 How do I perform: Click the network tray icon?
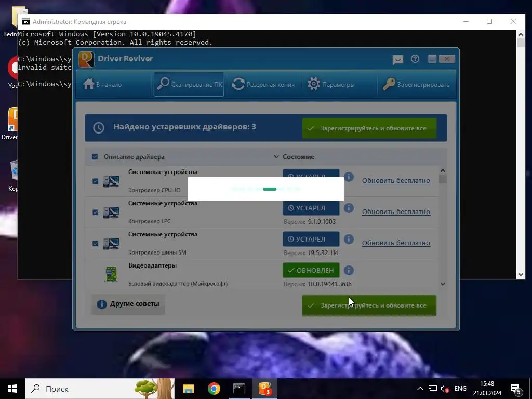point(433,389)
